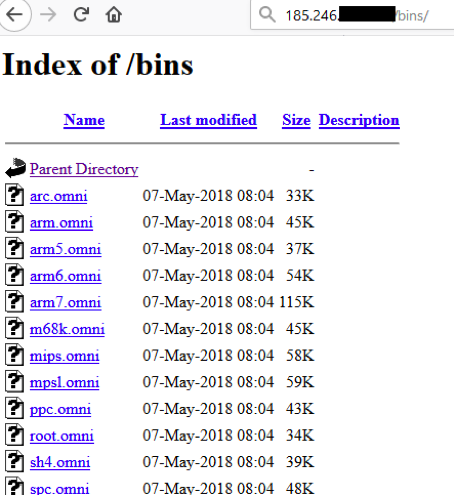Open the mips.omni file link

point(64,356)
